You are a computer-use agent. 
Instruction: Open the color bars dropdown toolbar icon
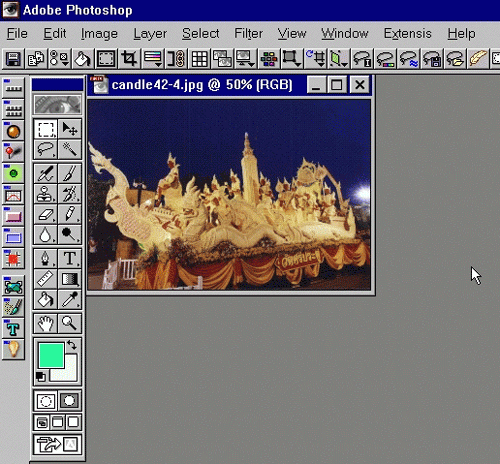click(x=152, y=59)
